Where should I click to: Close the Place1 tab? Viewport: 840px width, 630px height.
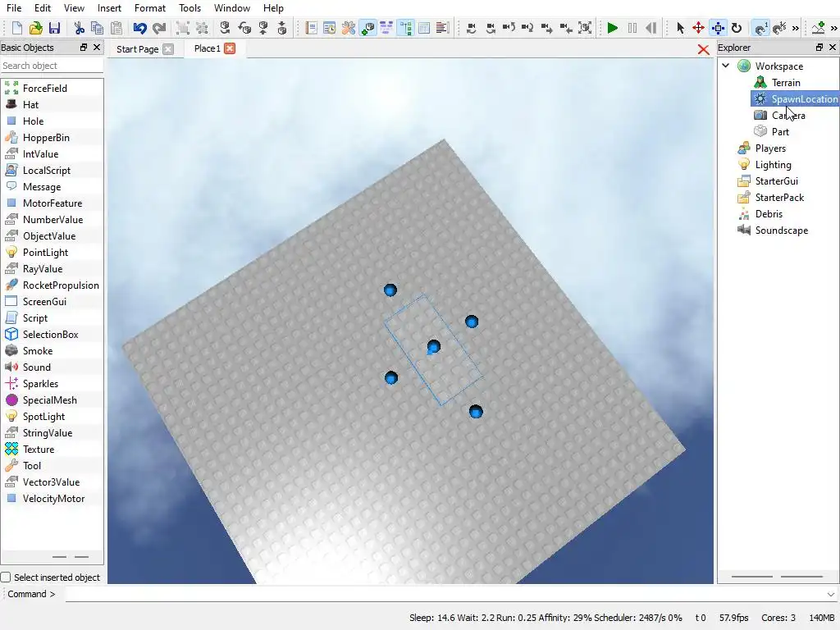point(230,48)
